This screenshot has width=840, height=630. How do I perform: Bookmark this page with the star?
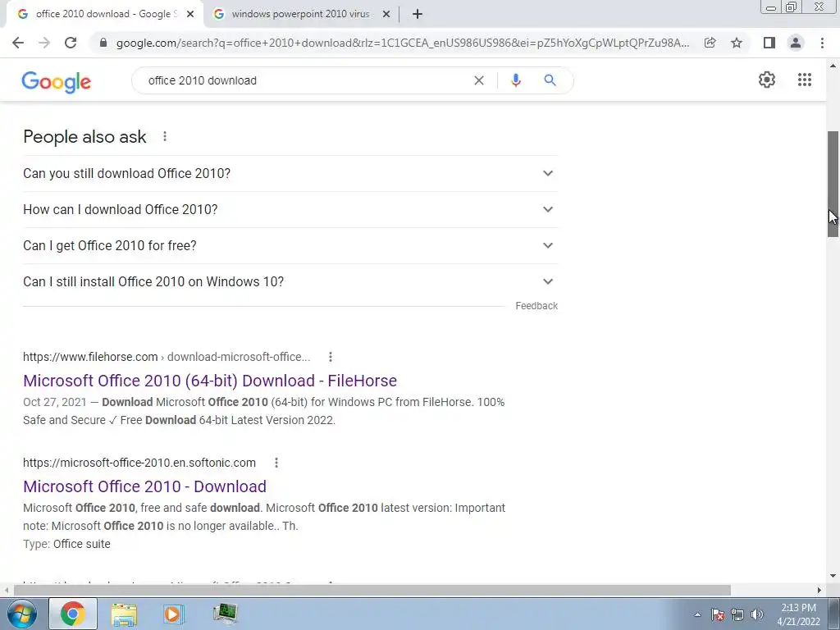pyautogui.click(x=737, y=43)
